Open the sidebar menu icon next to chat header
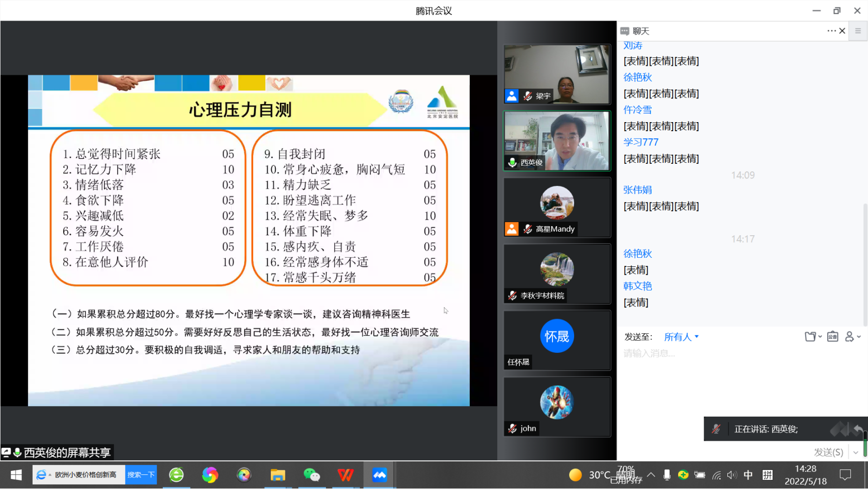 coord(858,31)
